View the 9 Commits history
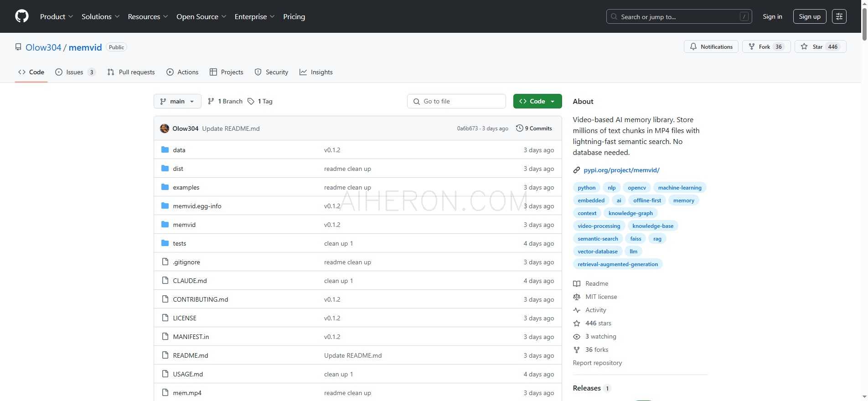The width and height of the screenshot is (868, 401). [534, 129]
